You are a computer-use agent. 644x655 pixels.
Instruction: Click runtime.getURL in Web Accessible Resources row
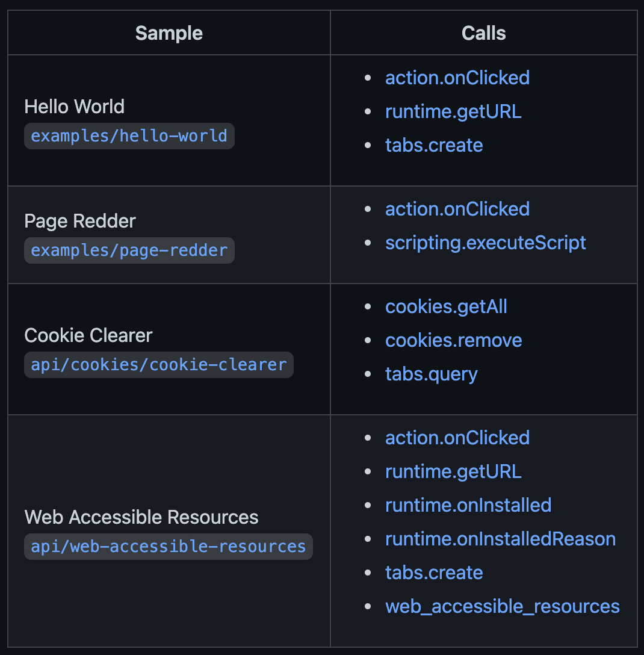453,471
